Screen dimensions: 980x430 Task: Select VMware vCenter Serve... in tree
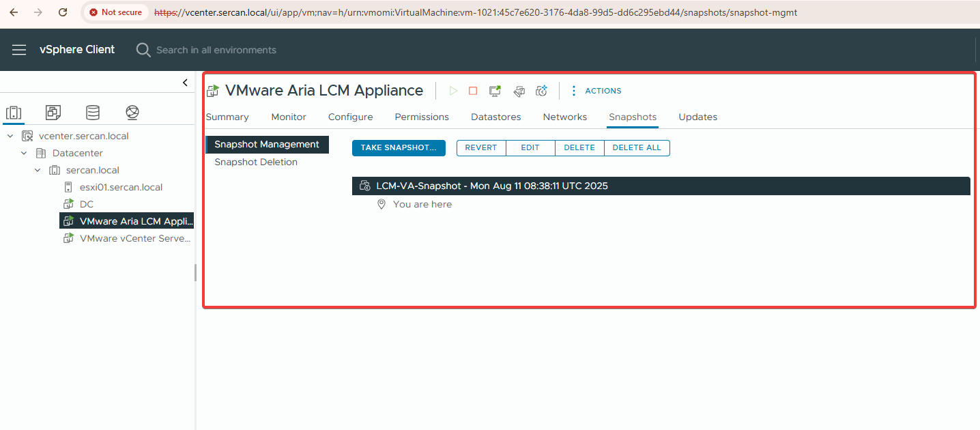tap(135, 238)
